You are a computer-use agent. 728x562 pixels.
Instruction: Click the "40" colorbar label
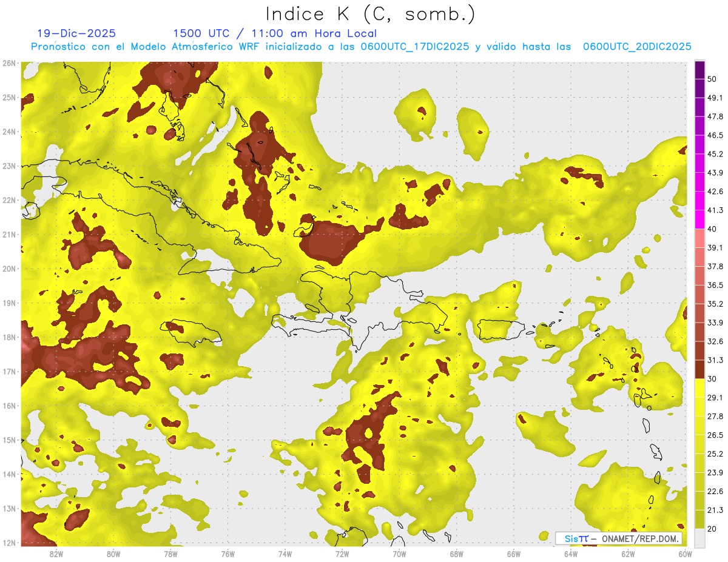712,229
